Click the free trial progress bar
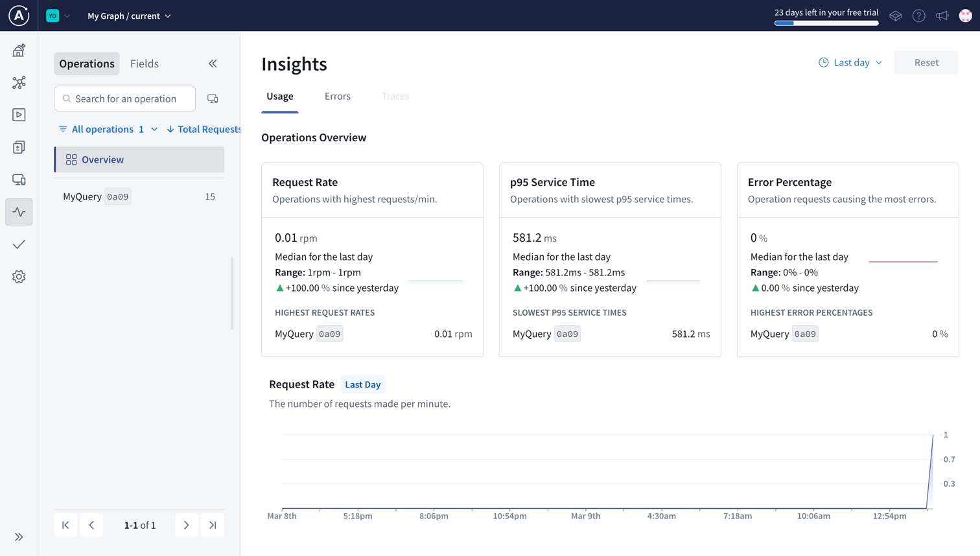Viewport: 980px width, 556px height. click(x=826, y=23)
